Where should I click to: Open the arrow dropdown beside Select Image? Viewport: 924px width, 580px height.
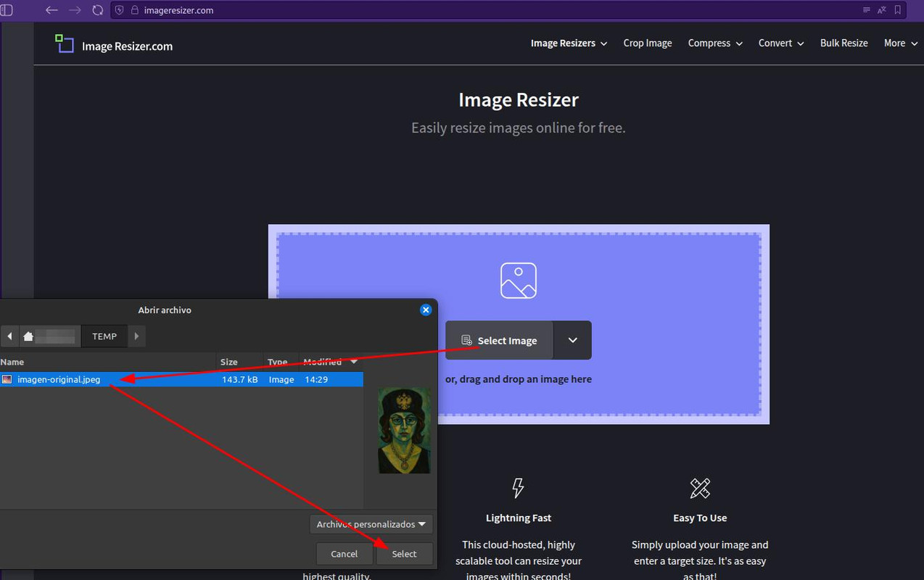pyautogui.click(x=573, y=340)
